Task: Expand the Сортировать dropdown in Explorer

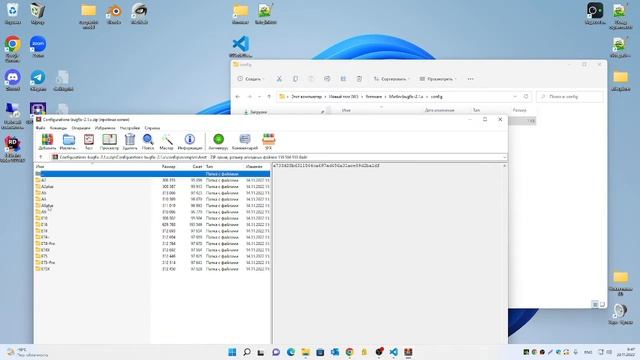Action: tap(392, 79)
